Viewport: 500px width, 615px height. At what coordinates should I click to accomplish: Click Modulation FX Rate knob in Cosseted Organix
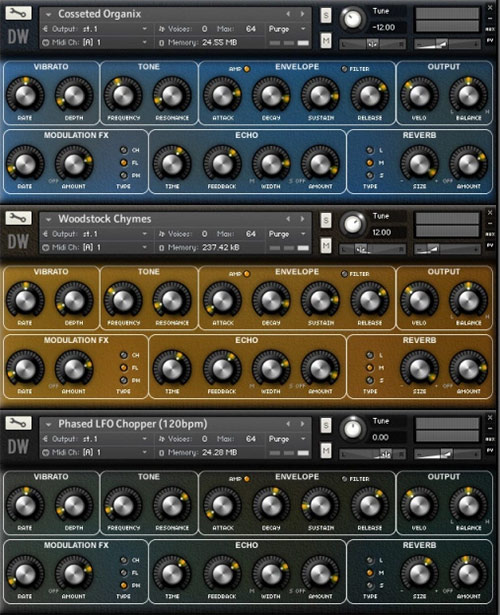(x=25, y=164)
